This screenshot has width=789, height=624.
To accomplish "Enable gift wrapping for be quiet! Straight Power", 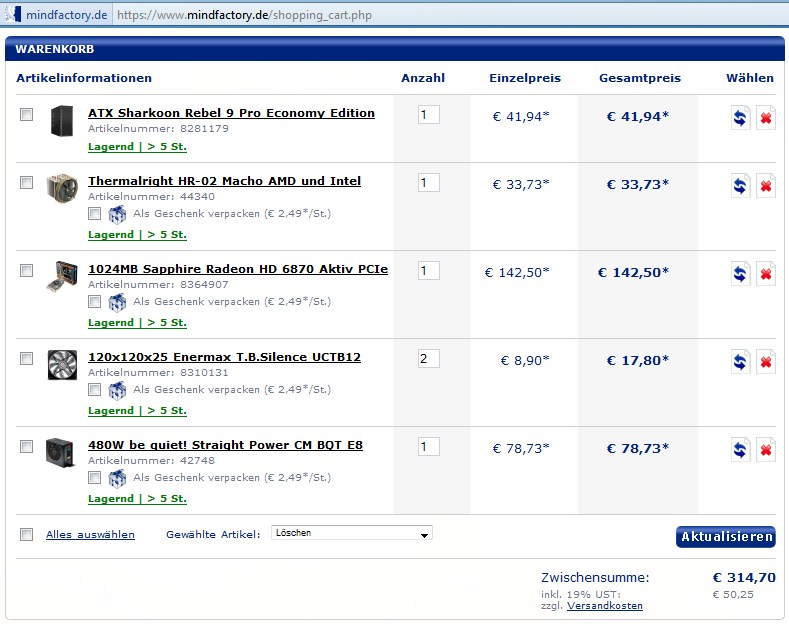I will 94,477.
